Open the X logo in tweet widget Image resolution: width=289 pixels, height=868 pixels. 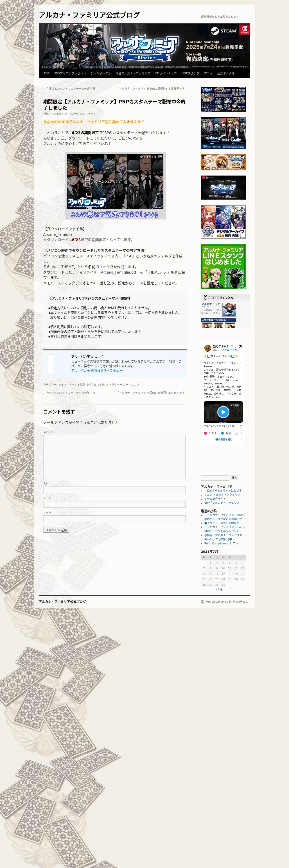click(x=241, y=346)
